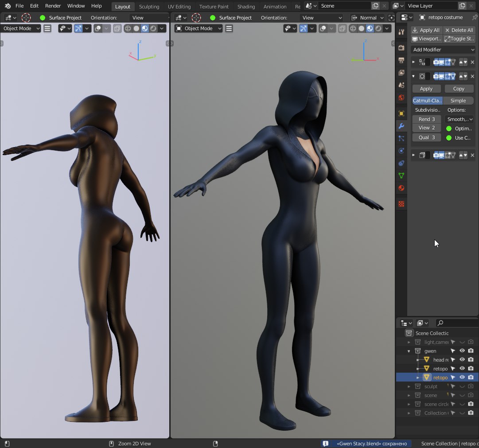Open the Particles properties tab

(401, 138)
